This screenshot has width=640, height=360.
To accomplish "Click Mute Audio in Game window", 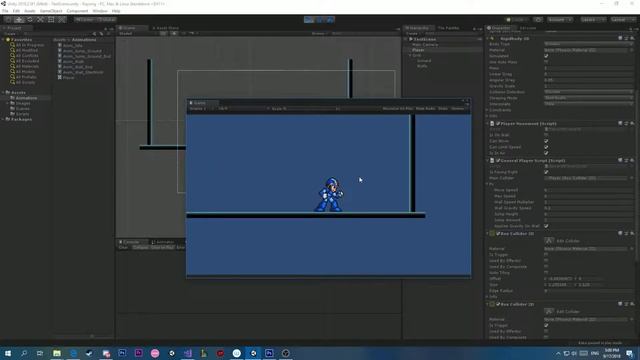I will 425,109.
